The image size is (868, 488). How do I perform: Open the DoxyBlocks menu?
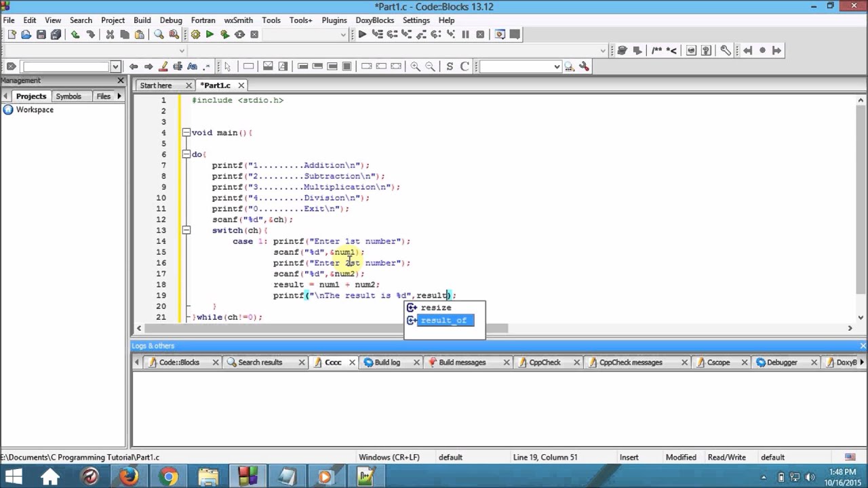click(375, 20)
